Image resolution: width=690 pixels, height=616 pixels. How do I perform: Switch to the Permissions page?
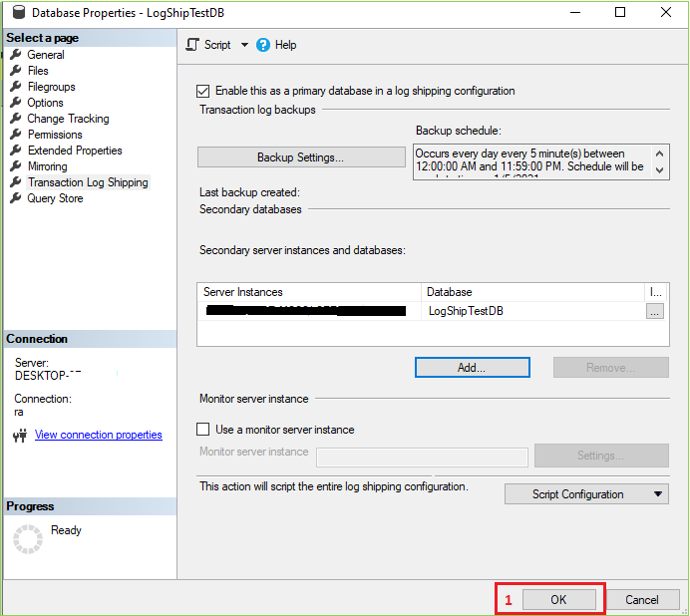55,135
